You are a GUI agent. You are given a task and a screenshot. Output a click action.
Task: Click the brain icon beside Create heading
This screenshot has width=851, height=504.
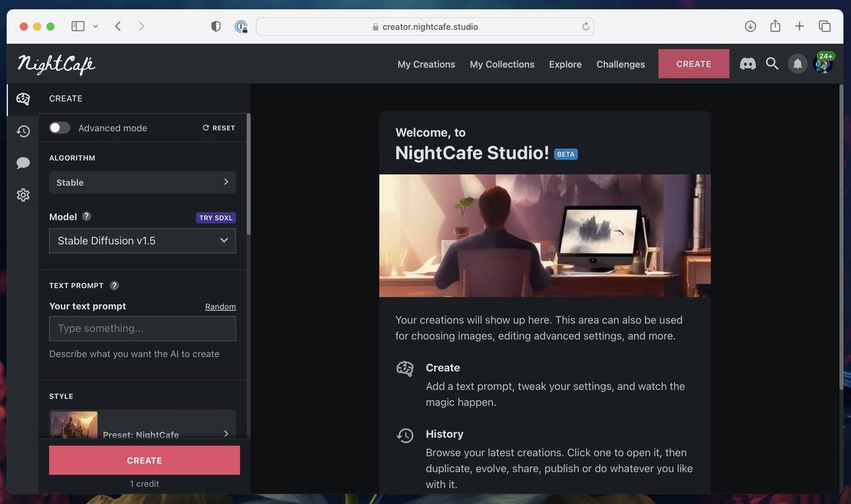(x=405, y=369)
